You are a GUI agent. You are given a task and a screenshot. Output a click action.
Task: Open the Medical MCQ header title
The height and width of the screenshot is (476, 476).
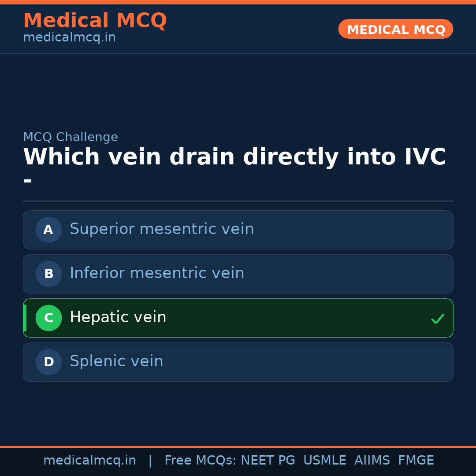coord(95,21)
